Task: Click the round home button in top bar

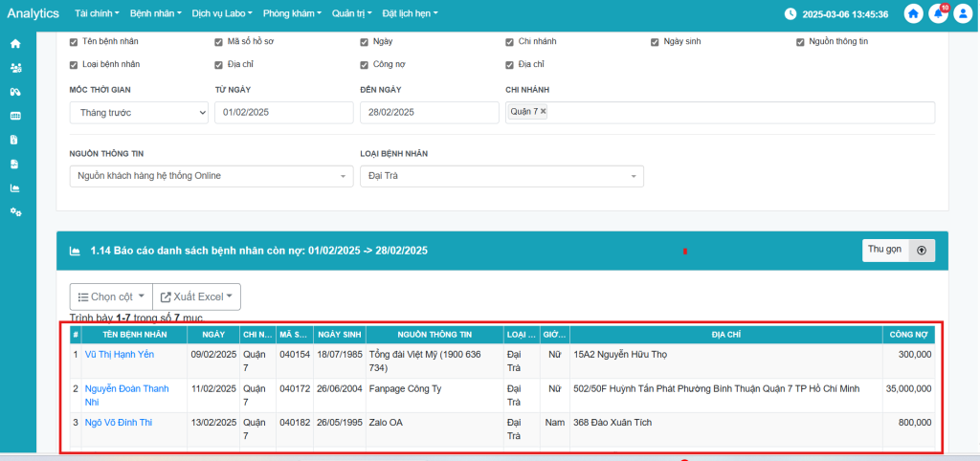Action: [x=914, y=14]
